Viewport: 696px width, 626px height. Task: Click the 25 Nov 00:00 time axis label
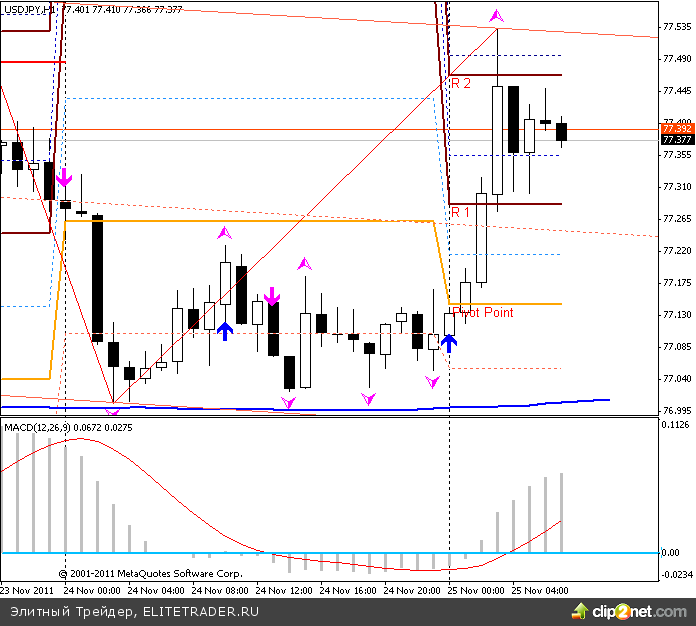(x=474, y=590)
